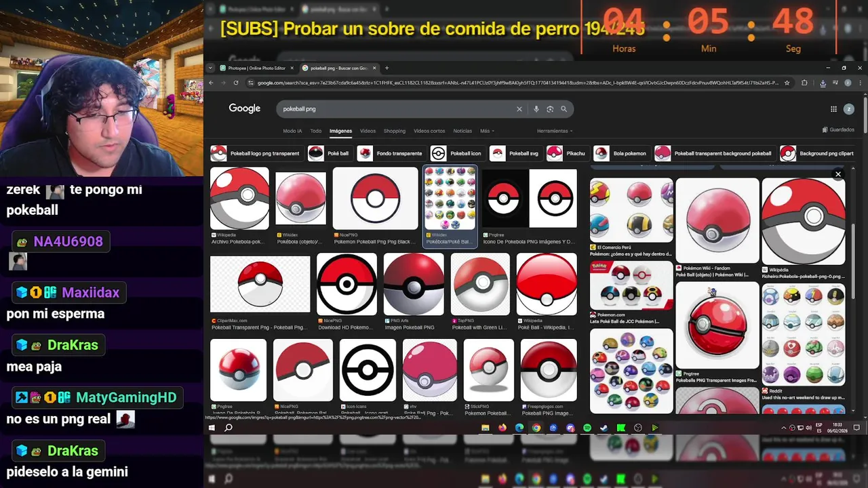Expand the Más dropdown menu
The width and height of the screenshot is (868, 488).
487,131
